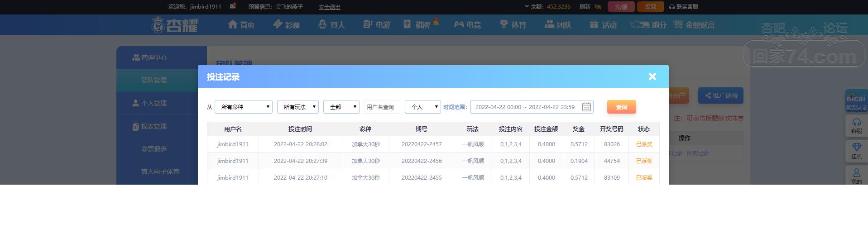Click the 联系客服 headset icon link
Image resolution: width=868 pixels, height=248 pixels.
(684, 7)
